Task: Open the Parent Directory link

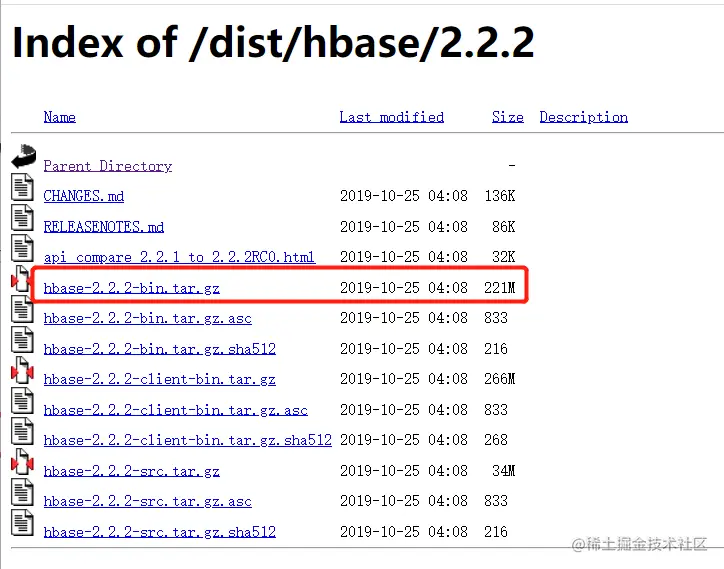Action: (108, 166)
